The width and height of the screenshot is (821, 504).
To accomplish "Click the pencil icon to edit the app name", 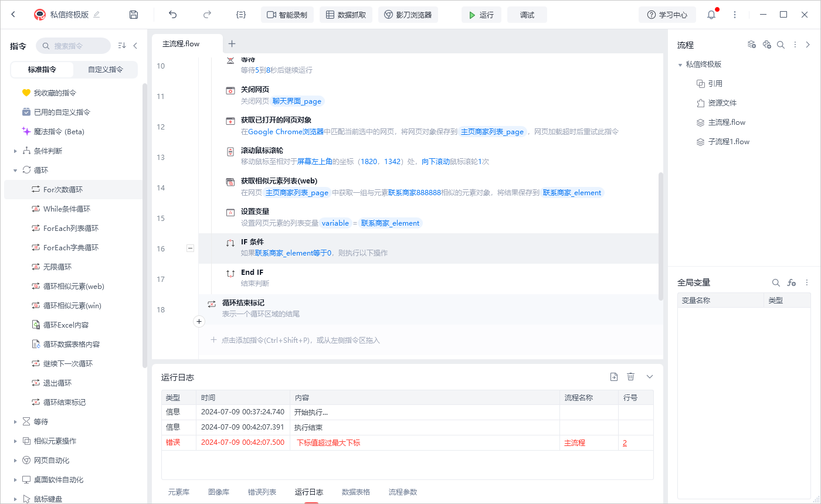I will [x=97, y=15].
